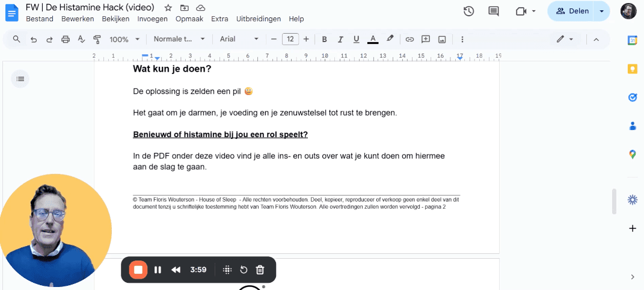This screenshot has height=290, width=644.
Task: Show the document outline tabs
Action: [x=20, y=79]
